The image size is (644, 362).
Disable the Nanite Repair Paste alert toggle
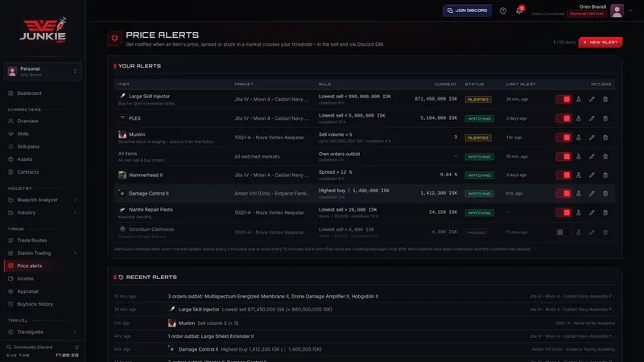pyautogui.click(x=563, y=212)
